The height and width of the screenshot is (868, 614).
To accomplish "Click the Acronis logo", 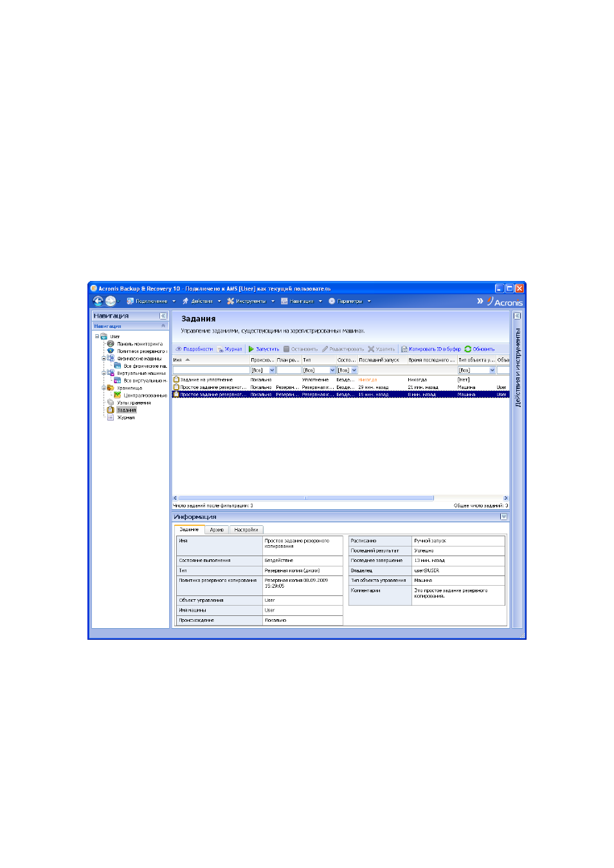I will coord(505,302).
